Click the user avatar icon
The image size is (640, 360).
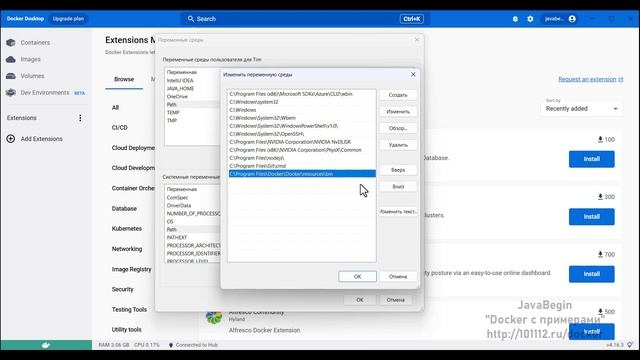click(x=572, y=19)
